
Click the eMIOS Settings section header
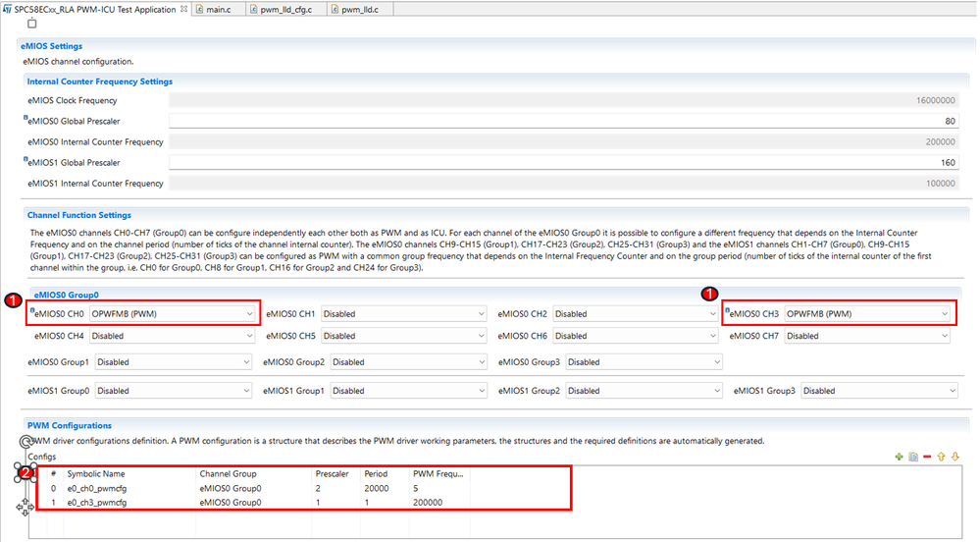[x=51, y=46]
